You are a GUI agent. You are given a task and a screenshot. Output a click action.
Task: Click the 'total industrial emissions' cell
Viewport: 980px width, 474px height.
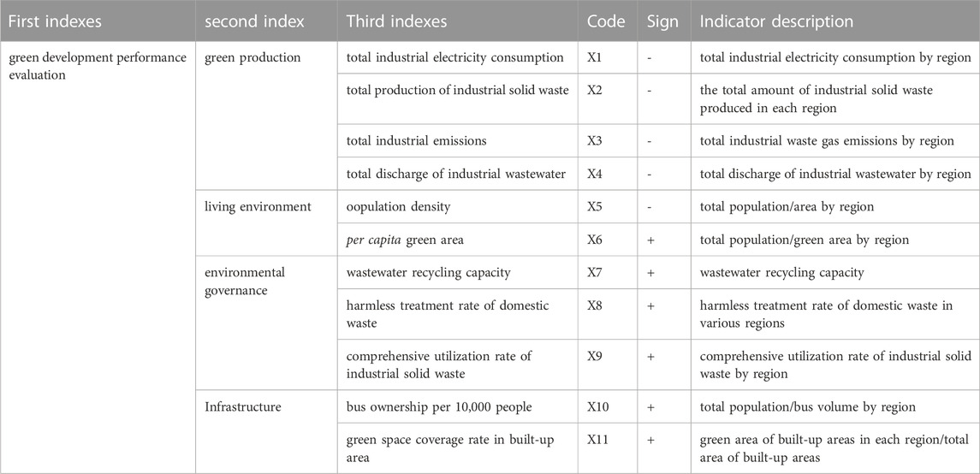click(458, 140)
